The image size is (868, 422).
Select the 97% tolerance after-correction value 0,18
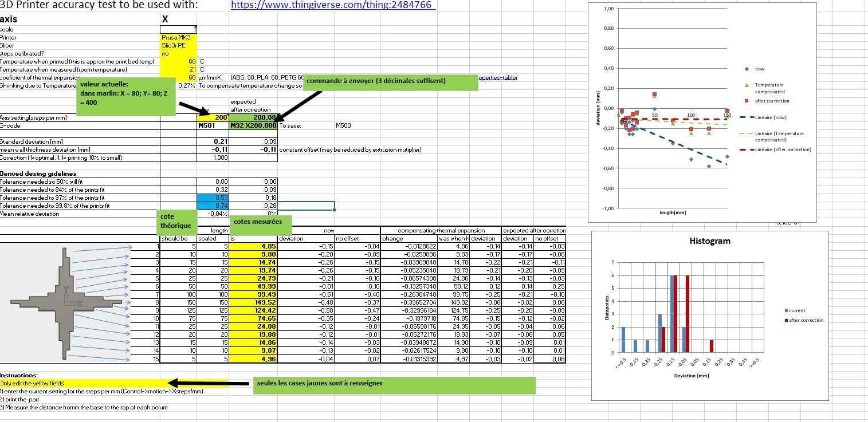pyautogui.click(x=253, y=198)
